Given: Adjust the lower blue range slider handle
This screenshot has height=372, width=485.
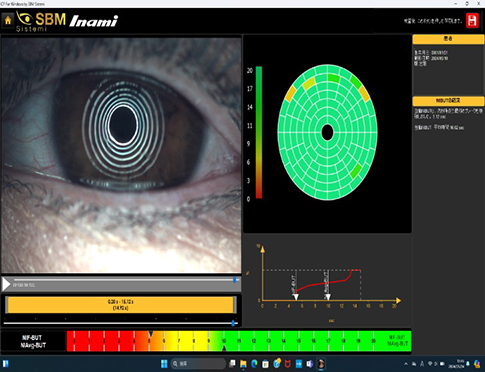Looking at the screenshot, I should 233,323.
